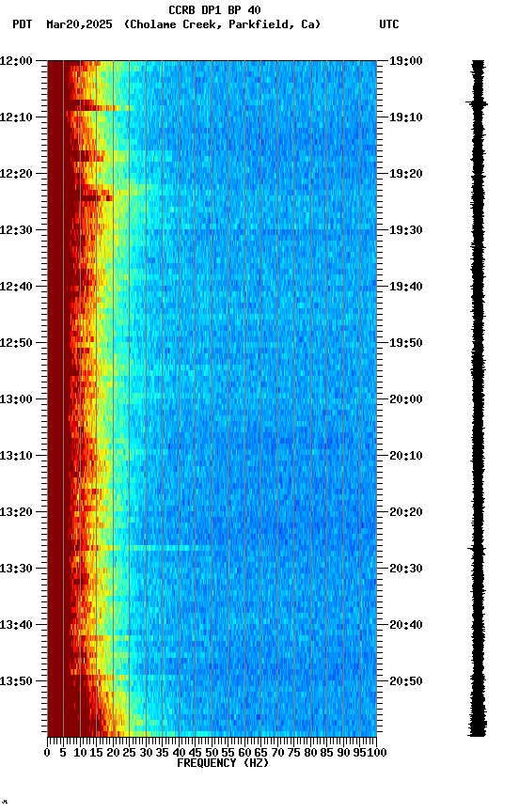Click the UTC time label 20:00

pyautogui.click(x=406, y=399)
